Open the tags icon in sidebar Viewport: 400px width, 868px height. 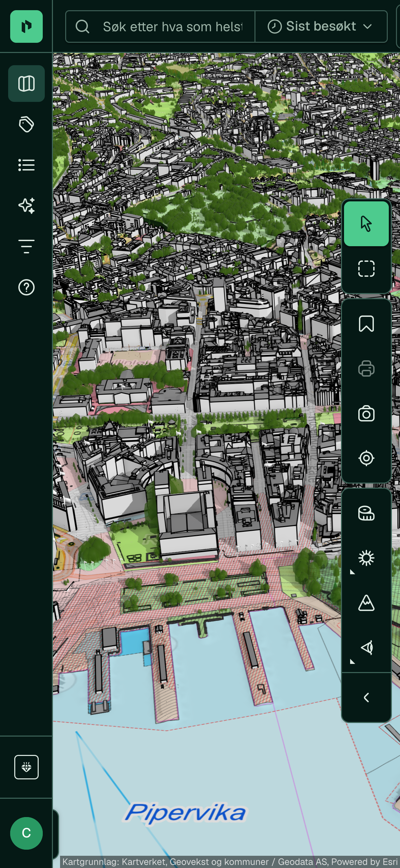pyautogui.click(x=26, y=124)
